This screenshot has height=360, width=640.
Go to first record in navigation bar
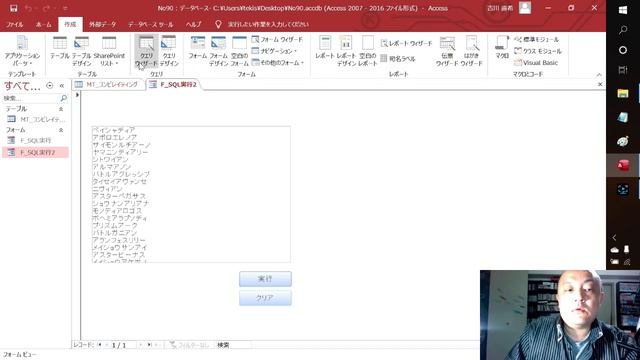[x=99, y=345]
